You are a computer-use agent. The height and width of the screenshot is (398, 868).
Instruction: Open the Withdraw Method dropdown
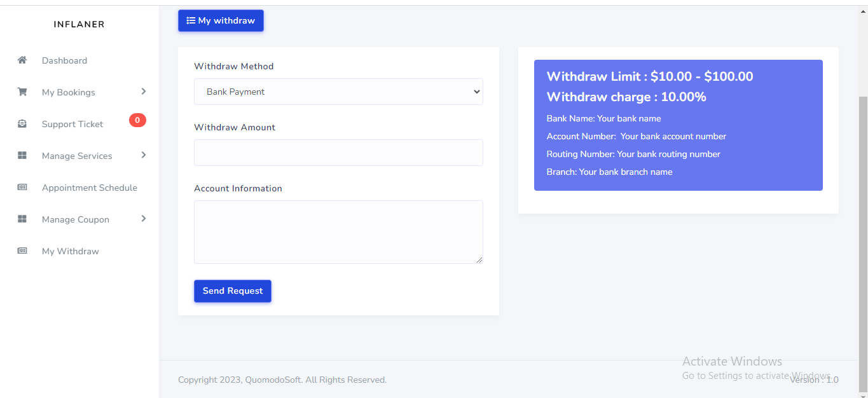(338, 92)
